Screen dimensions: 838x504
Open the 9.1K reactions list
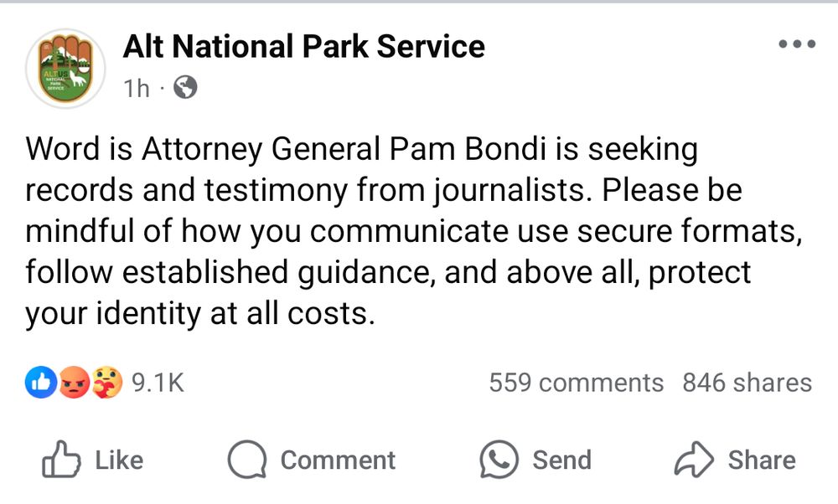[x=161, y=383]
